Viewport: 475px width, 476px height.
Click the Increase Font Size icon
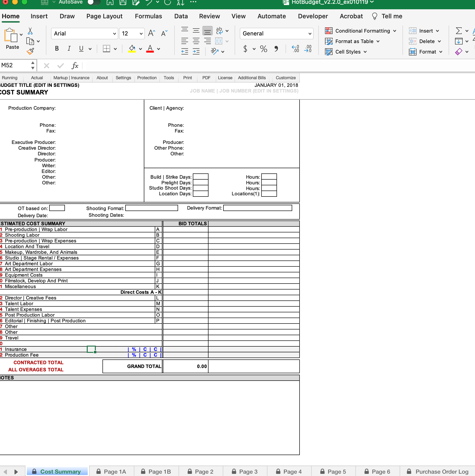[152, 33]
